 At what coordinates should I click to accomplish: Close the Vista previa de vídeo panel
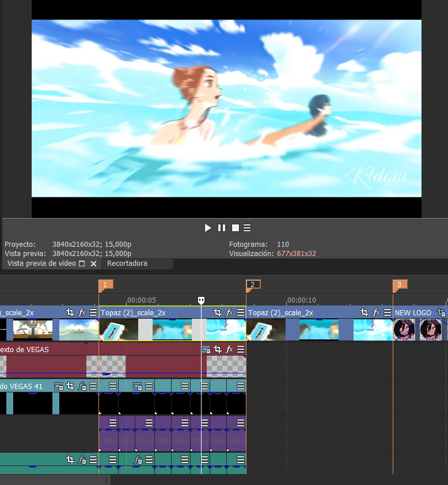pyautogui.click(x=93, y=263)
